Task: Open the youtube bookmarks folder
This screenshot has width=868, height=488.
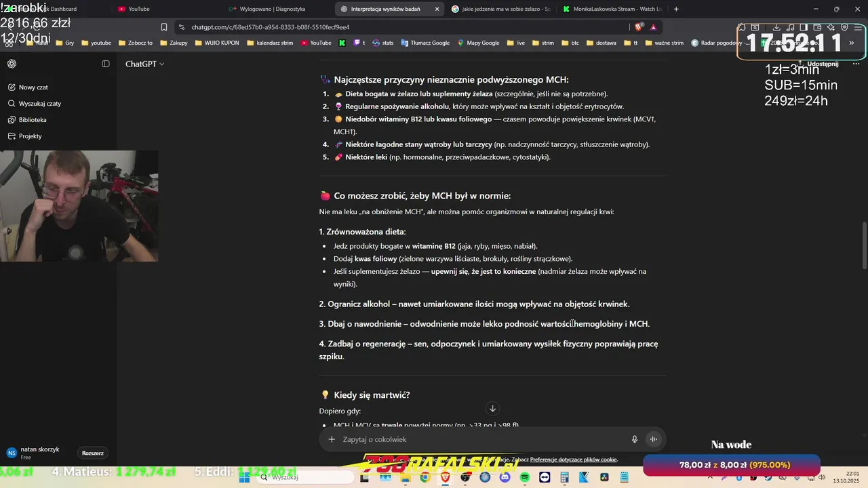Action: [96, 43]
